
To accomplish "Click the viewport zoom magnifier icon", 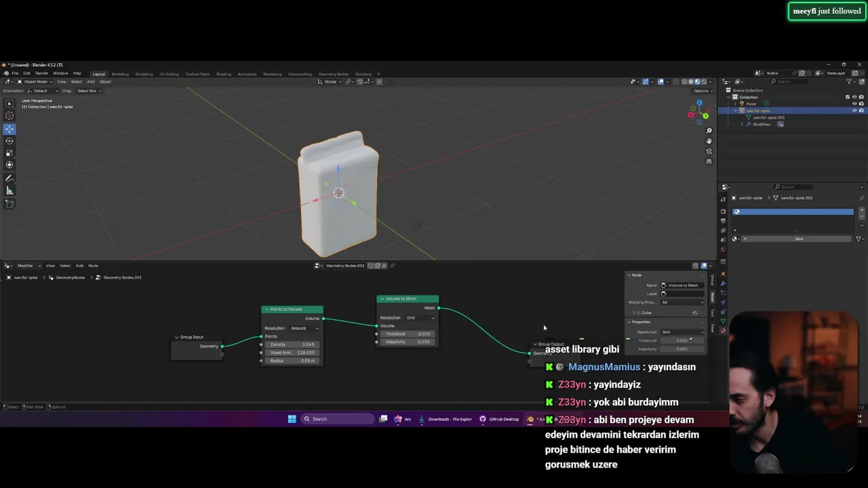I will point(709,131).
